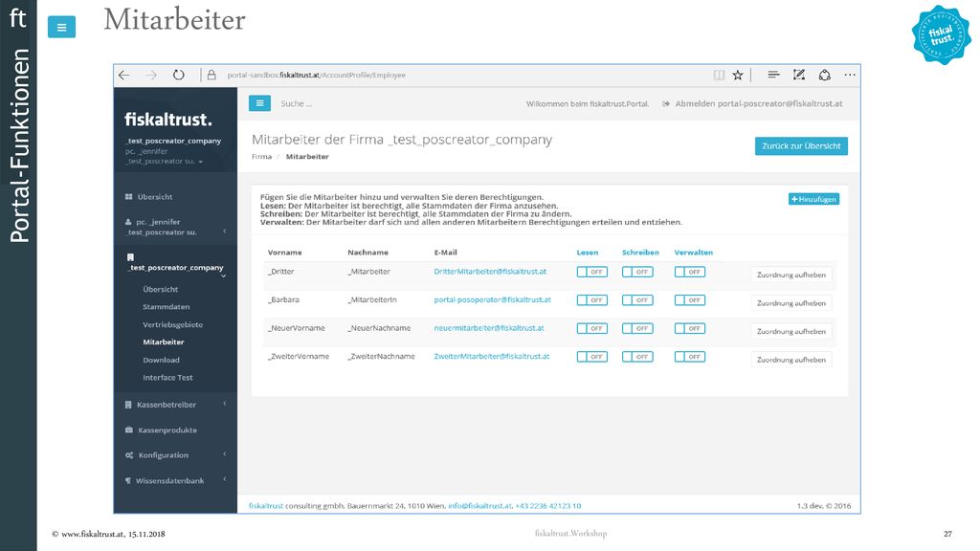Reload the page with refresh icon
The width and height of the screenshot is (980, 551).
(x=179, y=75)
